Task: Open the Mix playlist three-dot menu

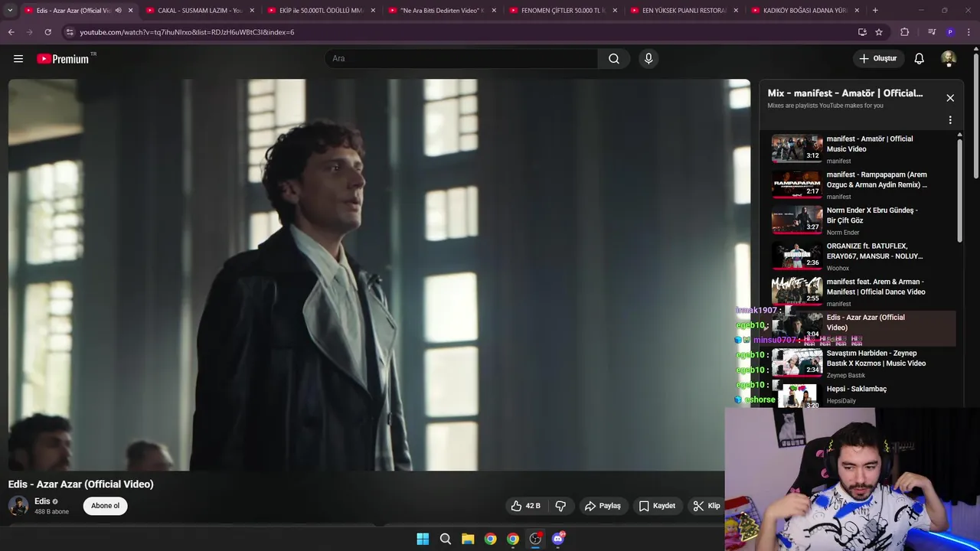Action: (x=950, y=120)
